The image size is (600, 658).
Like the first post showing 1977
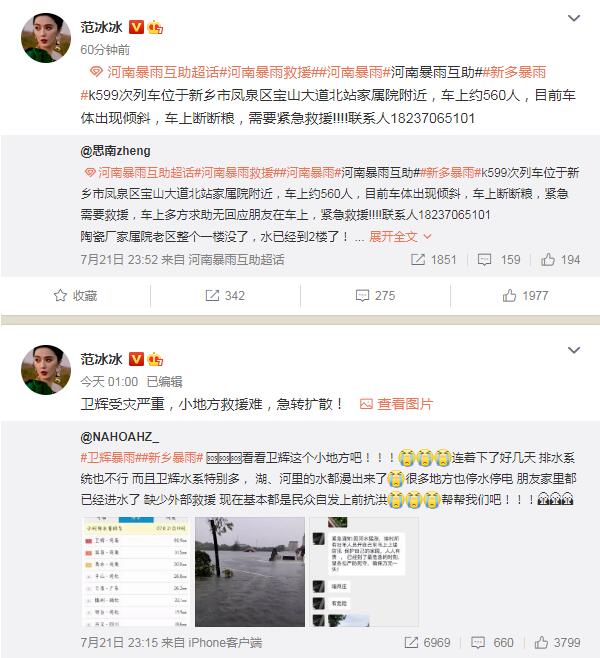click(x=525, y=295)
